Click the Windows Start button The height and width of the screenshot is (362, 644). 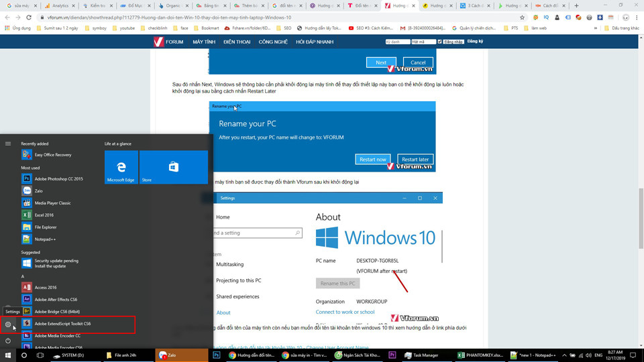pos(8,355)
